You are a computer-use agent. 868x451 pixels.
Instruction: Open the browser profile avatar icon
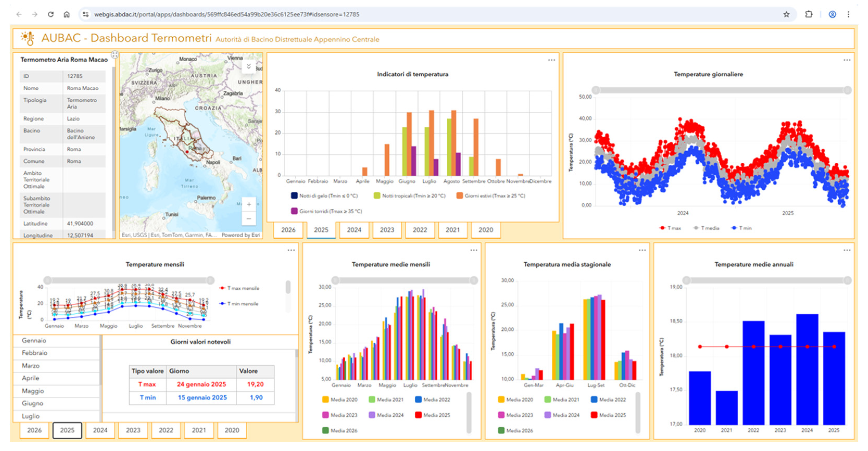832,14
